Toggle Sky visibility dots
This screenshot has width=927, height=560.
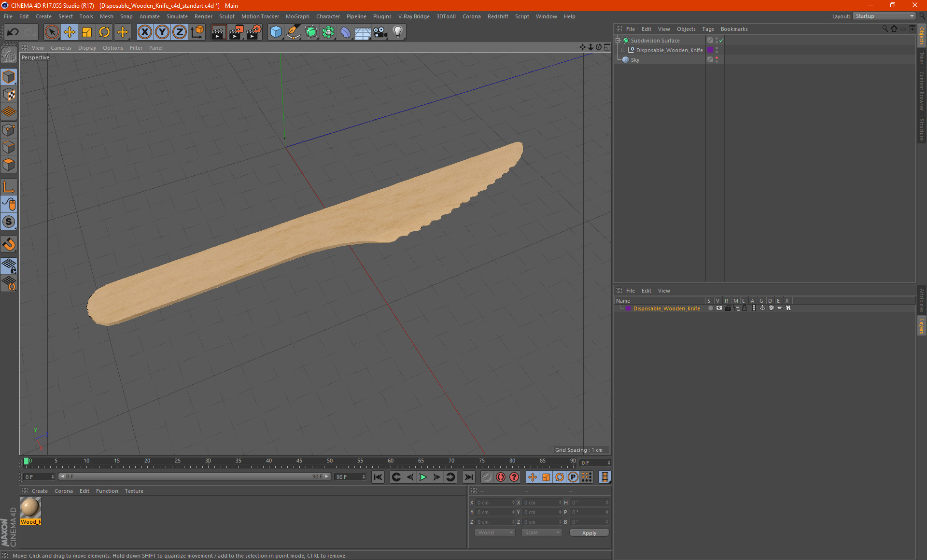point(717,60)
